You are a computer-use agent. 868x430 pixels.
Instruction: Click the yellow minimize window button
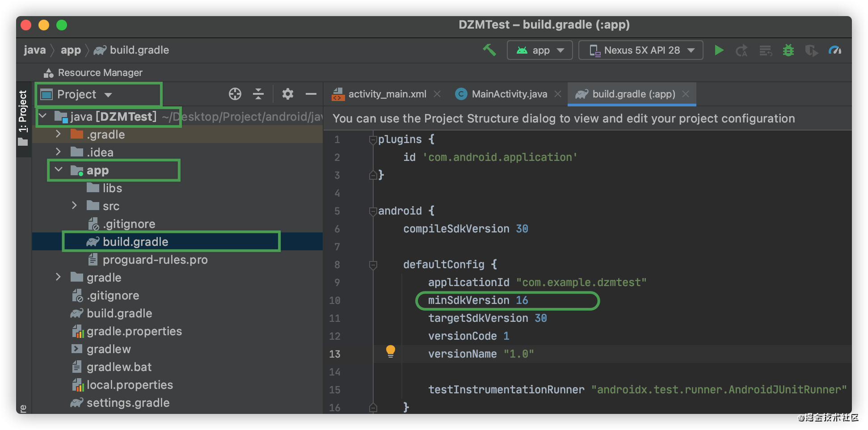coord(44,25)
